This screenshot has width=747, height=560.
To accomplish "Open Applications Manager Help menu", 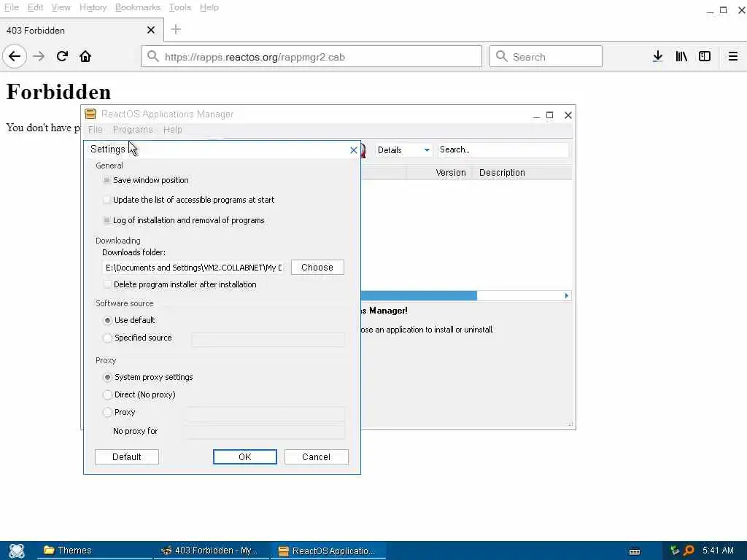I will click(x=172, y=130).
